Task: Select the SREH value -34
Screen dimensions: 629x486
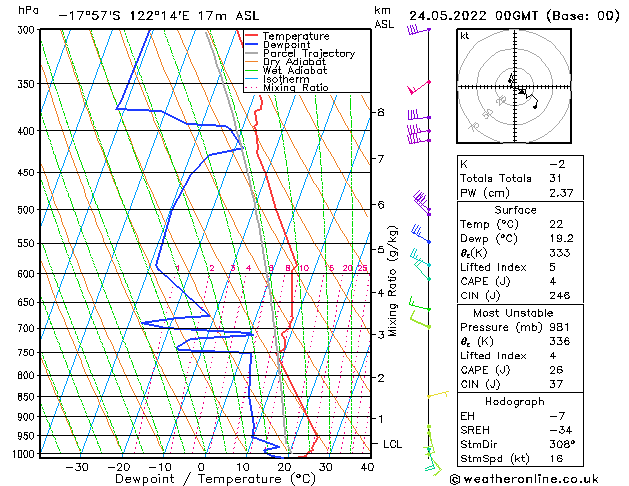Action: click(560, 430)
